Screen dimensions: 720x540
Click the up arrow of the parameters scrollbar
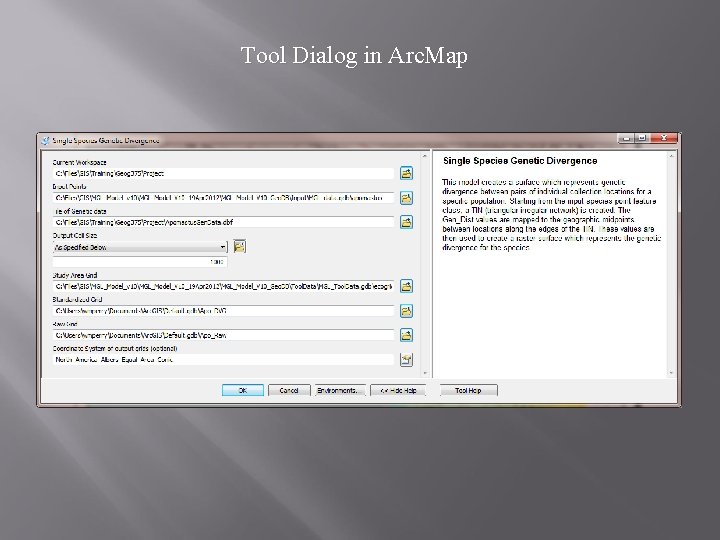pyautogui.click(x=424, y=157)
